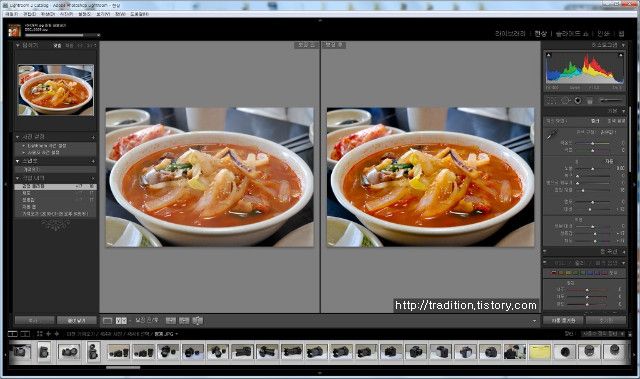Switch to the 인쇄 (Print) module

tap(603, 33)
